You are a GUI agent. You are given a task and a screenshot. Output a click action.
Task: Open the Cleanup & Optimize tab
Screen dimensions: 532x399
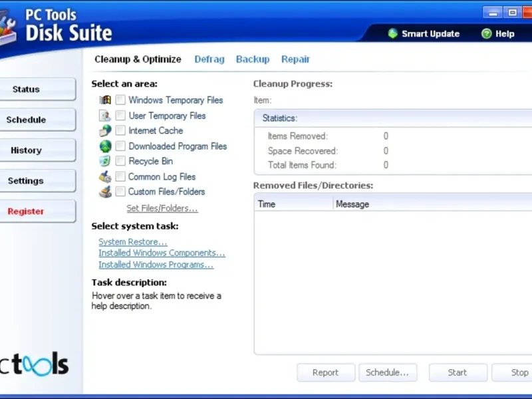tap(138, 59)
